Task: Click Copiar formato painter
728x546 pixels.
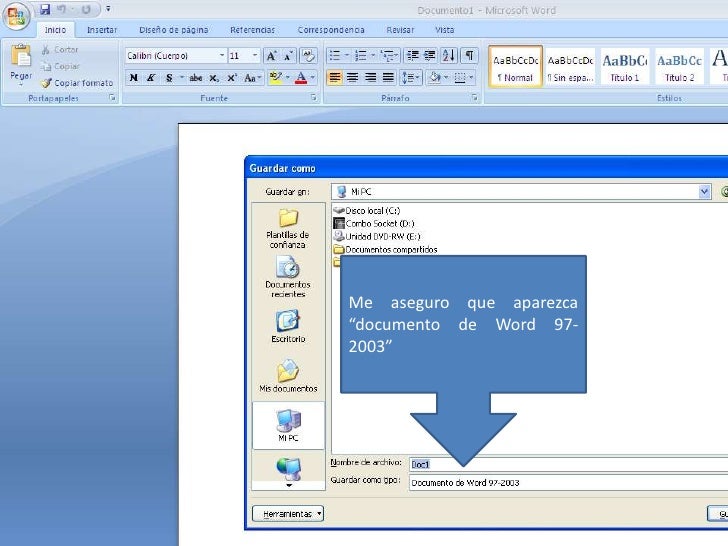Action: click(77, 83)
